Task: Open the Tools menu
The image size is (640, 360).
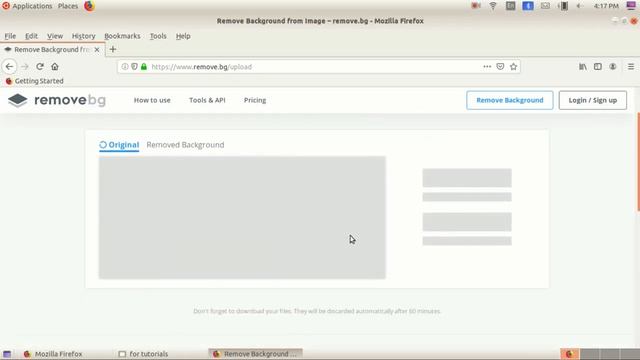Action: [x=158, y=36]
